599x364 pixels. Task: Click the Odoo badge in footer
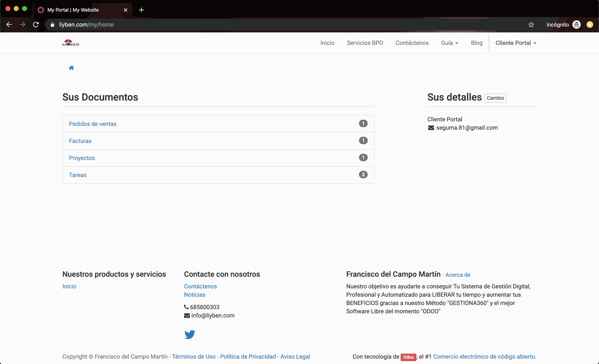[x=408, y=357]
